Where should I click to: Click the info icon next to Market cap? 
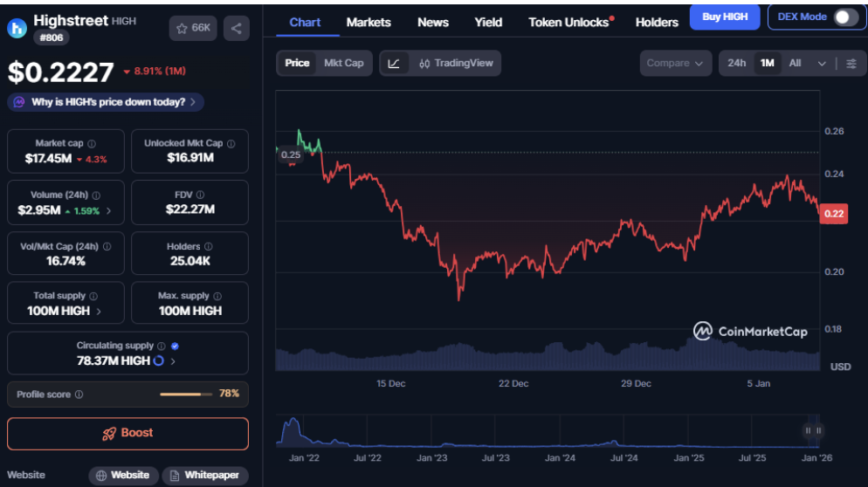[92, 143]
